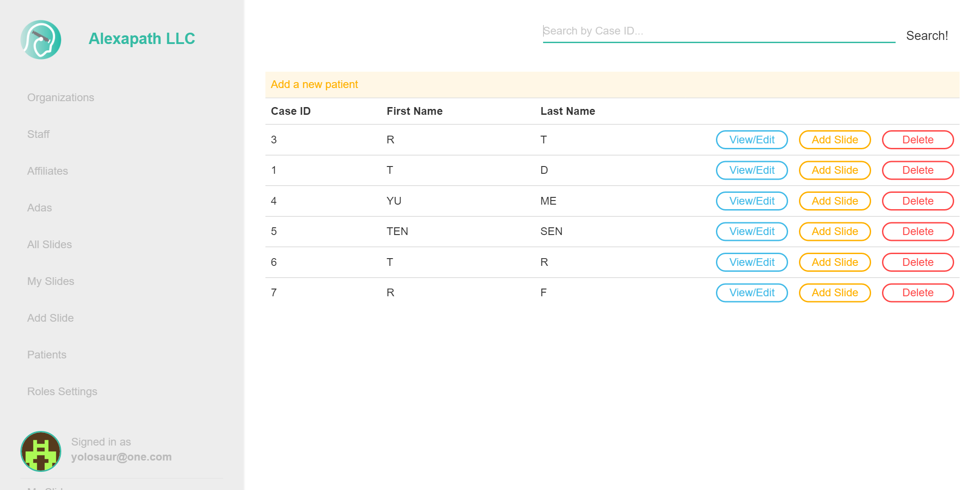Image resolution: width=980 pixels, height=490 pixels.
Task: Open Add Slide in sidebar
Action: pos(50,318)
